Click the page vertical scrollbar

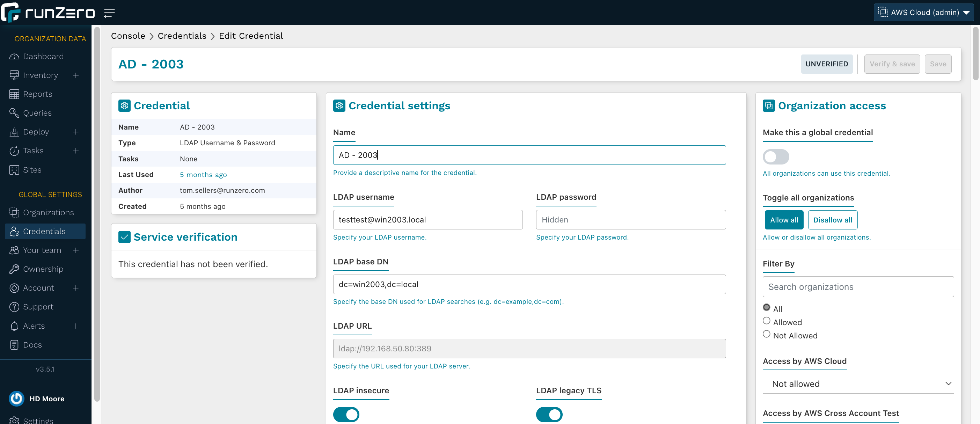pyautogui.click(x=976, y=53)
